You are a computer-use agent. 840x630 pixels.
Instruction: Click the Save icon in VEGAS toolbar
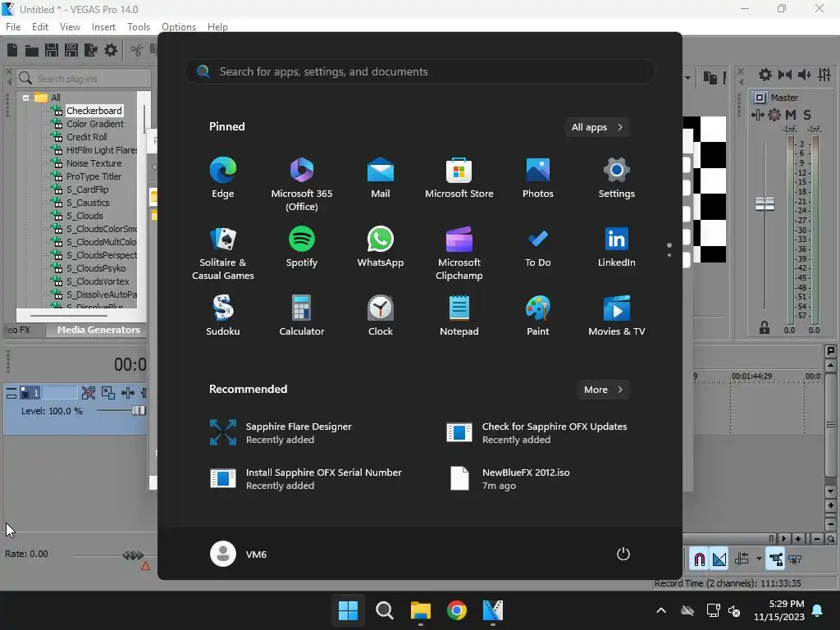tap(52, 50)
